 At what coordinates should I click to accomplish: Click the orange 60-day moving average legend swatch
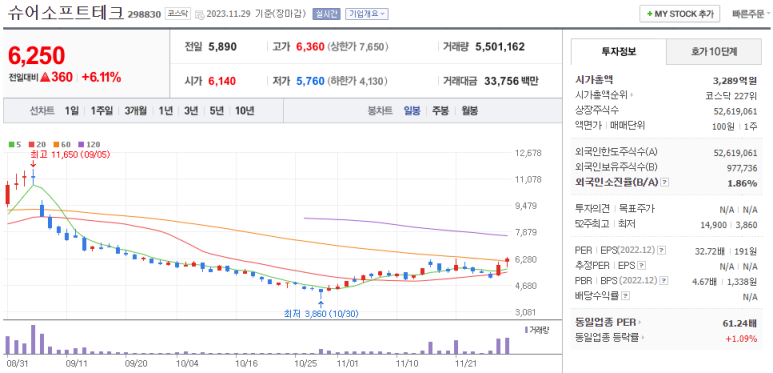tap(56, 144)
